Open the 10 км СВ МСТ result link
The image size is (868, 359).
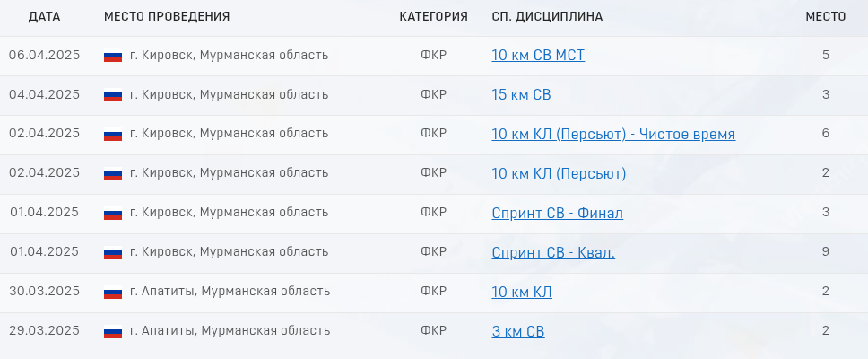(538, 56)
